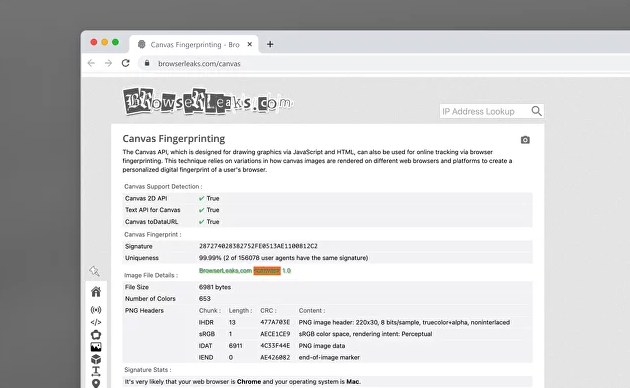Click the browser back arrow
Screen dimensions: 630x388
point(91,63)
